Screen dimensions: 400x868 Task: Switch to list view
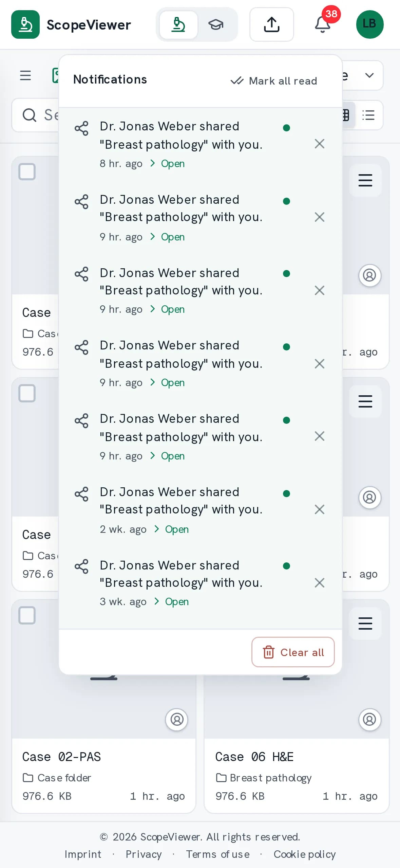[x=368, y=115]
